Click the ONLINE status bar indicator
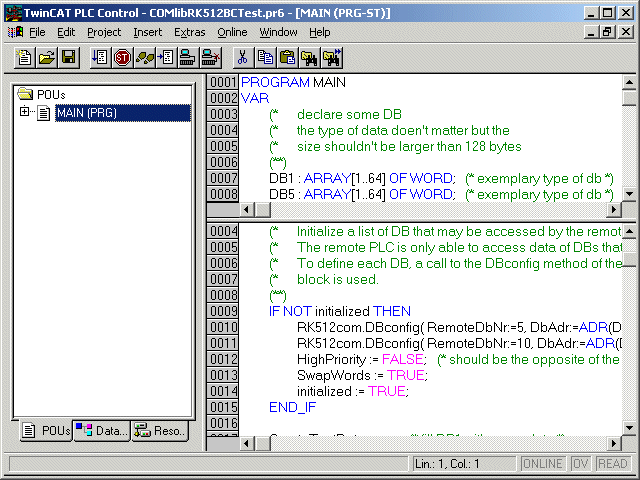The image size is (640, 480). pos(543,464)
